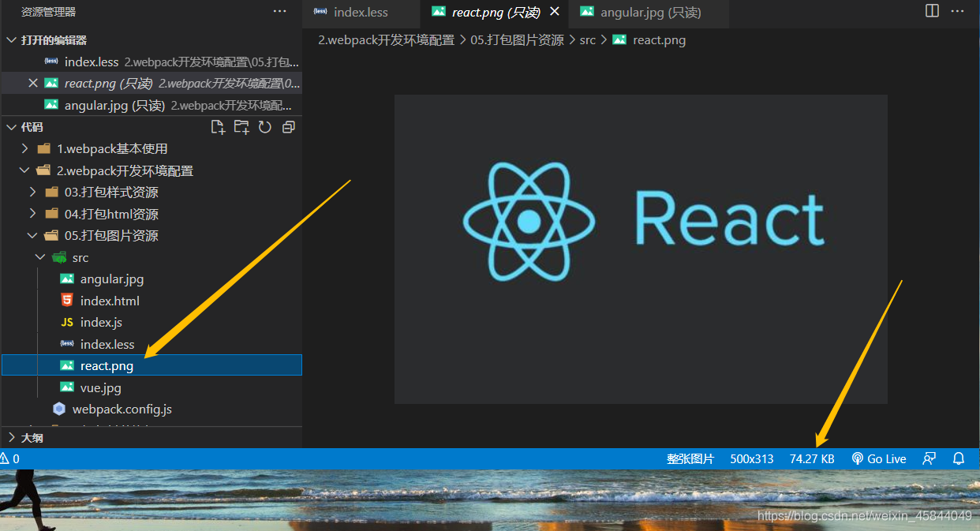The width and height of the screenshot is (980, 531).
Task: Collapse all folders in the explorer
Action: point(289,127)
